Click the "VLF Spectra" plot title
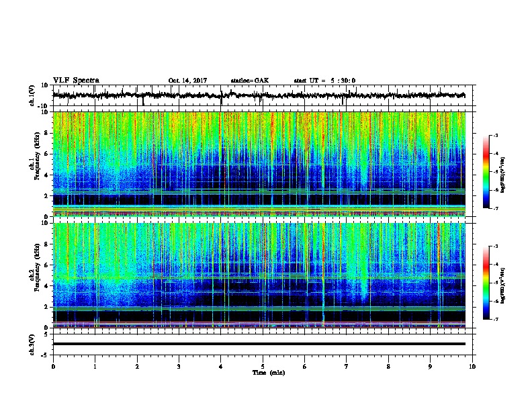Screen dimensions: 532x411 [76, 80]
